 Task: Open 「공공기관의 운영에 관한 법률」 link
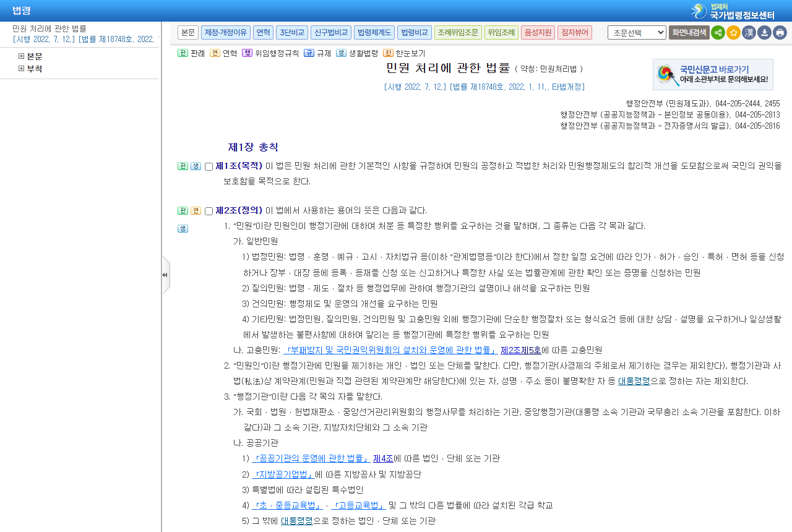click(x=311, y=458)
